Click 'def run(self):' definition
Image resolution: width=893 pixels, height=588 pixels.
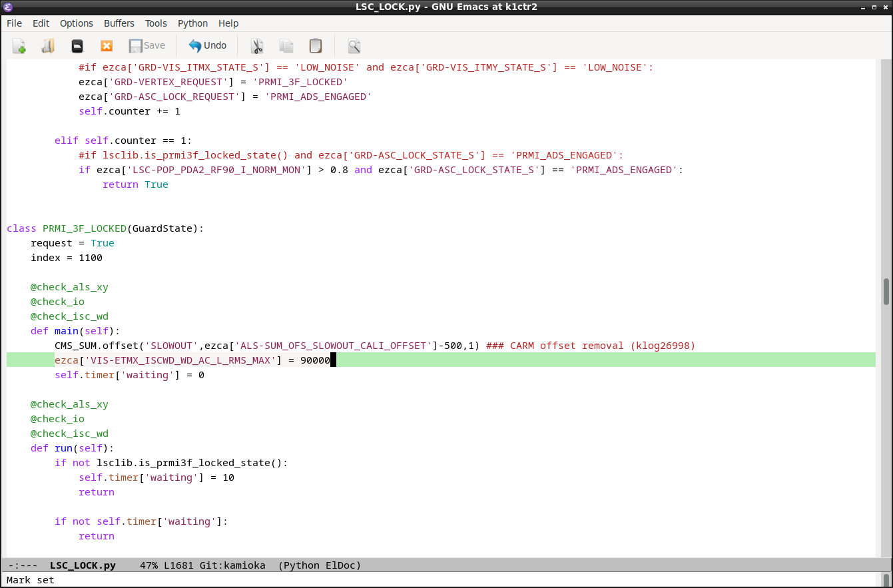pos(73,448)
